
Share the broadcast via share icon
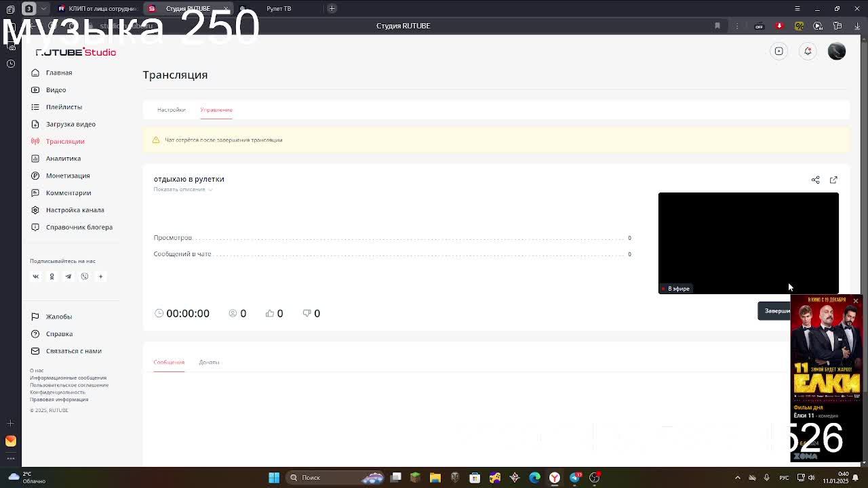pos(816,180)
